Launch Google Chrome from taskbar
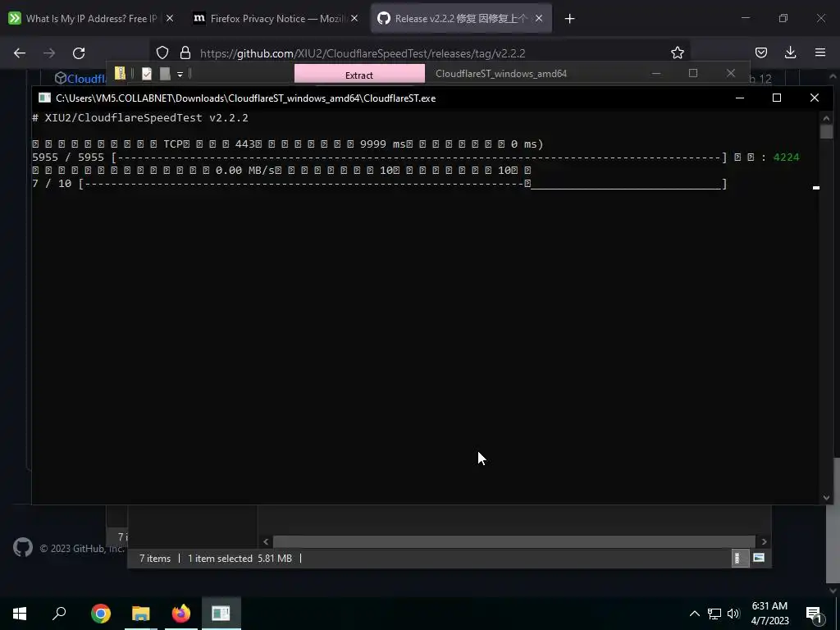The width and height of the screenshot is (840, 630). (x=101, y=613)
